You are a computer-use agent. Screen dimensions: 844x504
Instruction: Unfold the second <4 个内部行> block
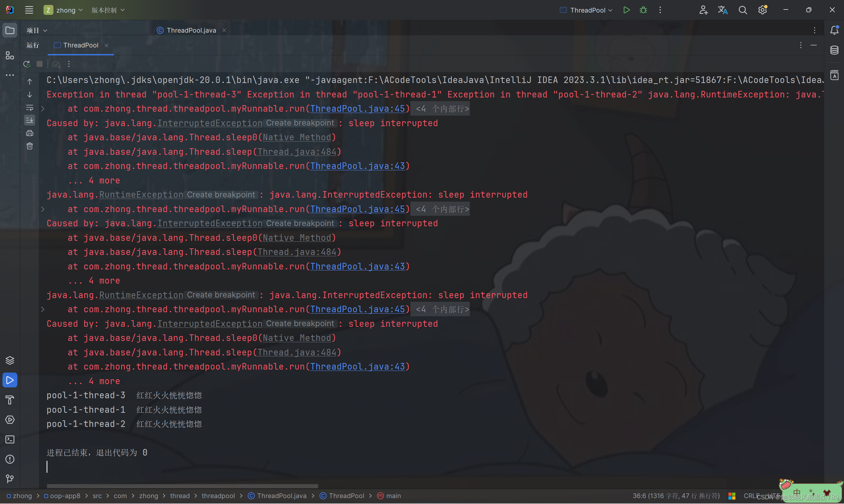tap(440, 209)
